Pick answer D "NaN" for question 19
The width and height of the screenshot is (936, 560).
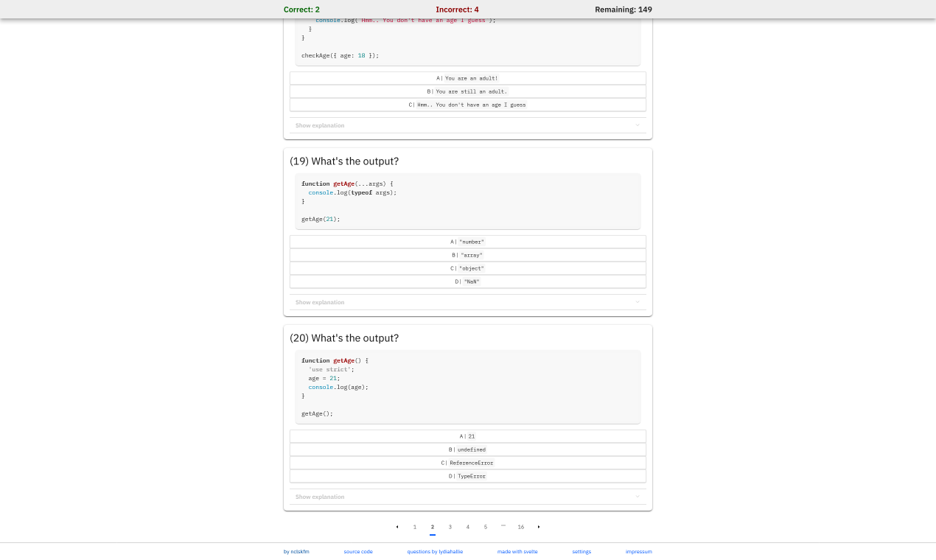[467, 281]
